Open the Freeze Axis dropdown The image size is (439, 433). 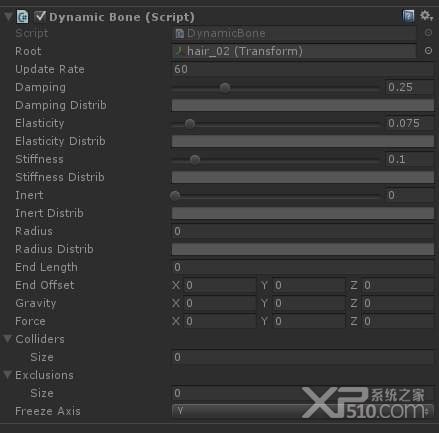click(303, 411)
